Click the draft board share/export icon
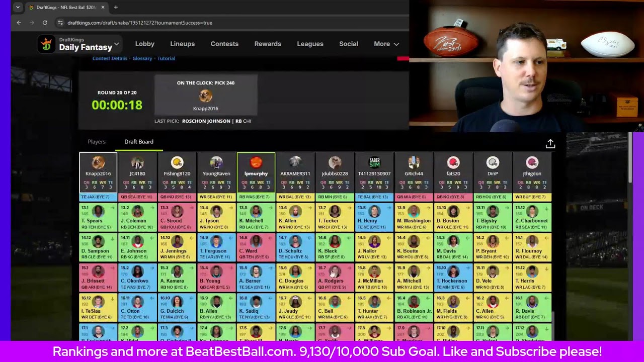Screen dimensions: 644x362 (550, 144)
